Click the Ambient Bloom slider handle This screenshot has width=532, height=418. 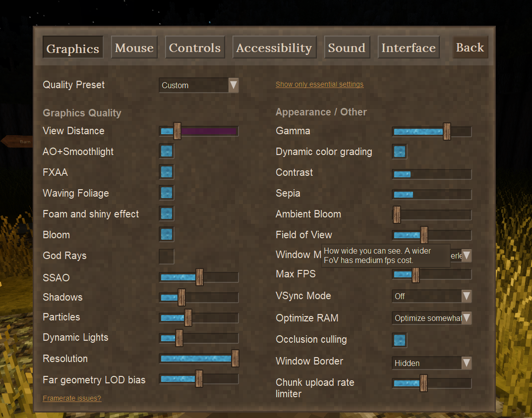pyautogui.click(x=397, y=214)
